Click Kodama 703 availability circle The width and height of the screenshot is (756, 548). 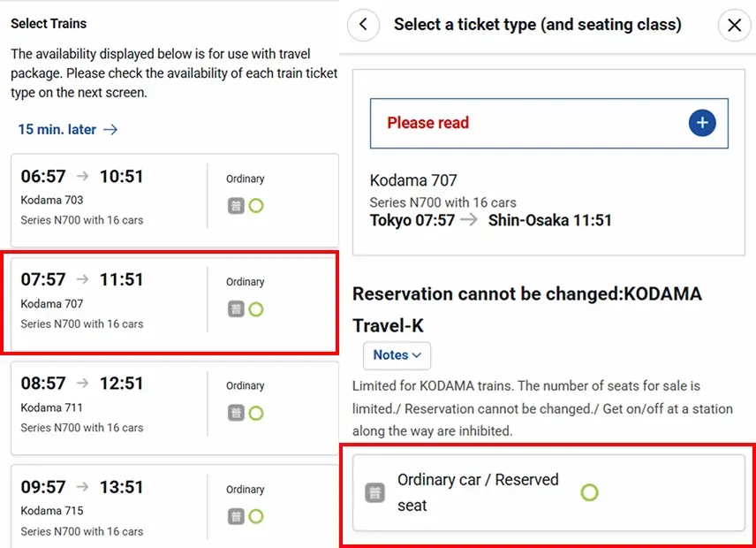(x=256, y=206)
